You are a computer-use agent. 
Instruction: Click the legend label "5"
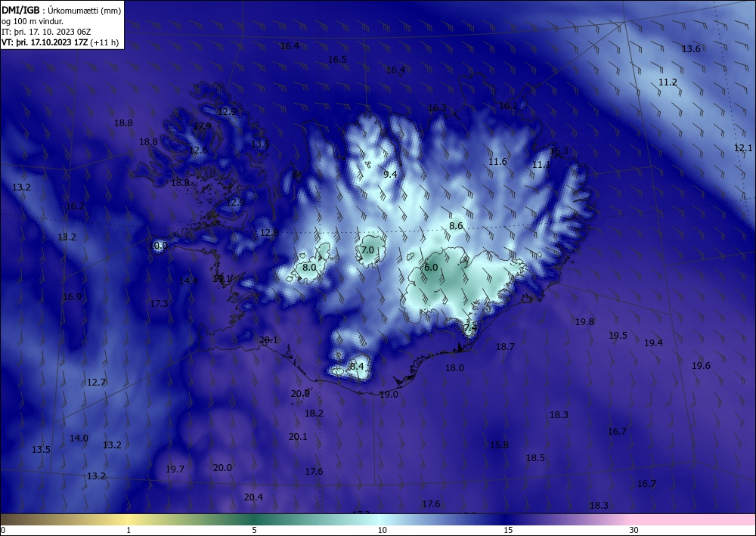tap(254, 530)
